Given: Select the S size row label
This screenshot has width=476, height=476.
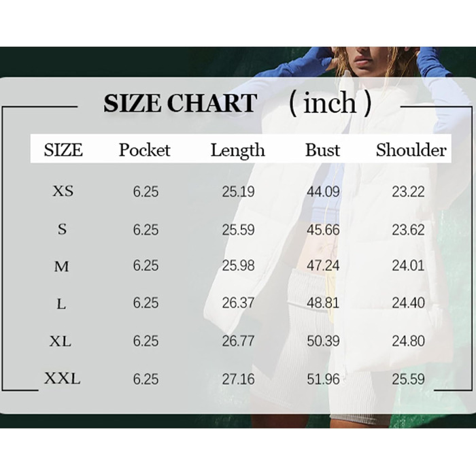Looking at the screenshot, I should pos(62,229).
